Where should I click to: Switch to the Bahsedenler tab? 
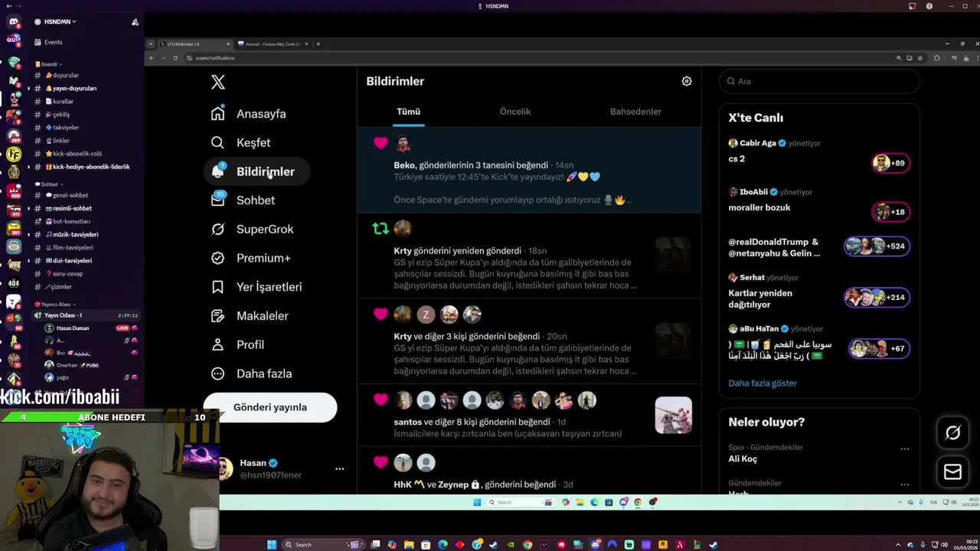pyautogui.click(x=635, y=112)
